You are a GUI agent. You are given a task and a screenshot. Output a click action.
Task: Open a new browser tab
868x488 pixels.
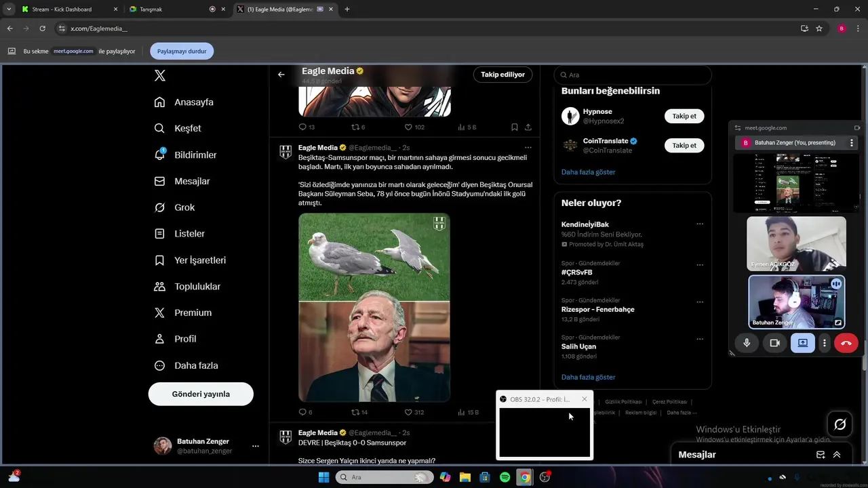pyautogui.click(x=347, y=9)
